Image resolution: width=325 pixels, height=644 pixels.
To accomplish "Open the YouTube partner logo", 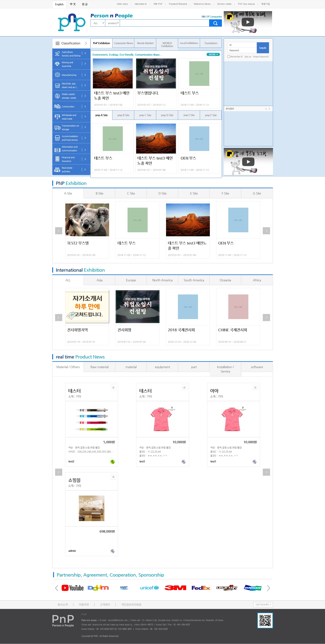I will pyautogui.click(x=73, y=588).
